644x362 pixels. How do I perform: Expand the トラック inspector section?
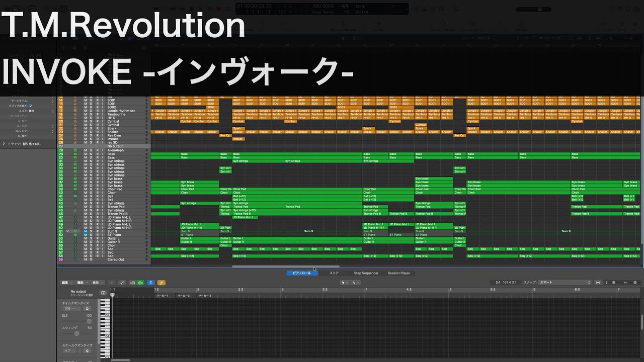coord(4,144)
